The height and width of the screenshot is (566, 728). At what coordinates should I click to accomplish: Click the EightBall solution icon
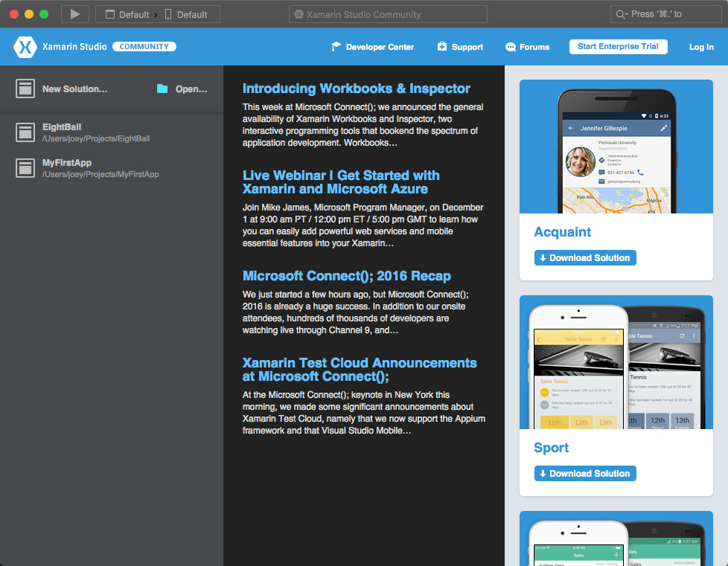click(x=25, y=132)
